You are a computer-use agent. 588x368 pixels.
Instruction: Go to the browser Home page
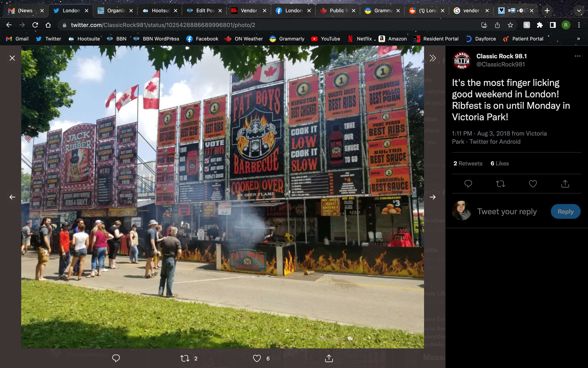pyautogui.click(x=48, y=25)
